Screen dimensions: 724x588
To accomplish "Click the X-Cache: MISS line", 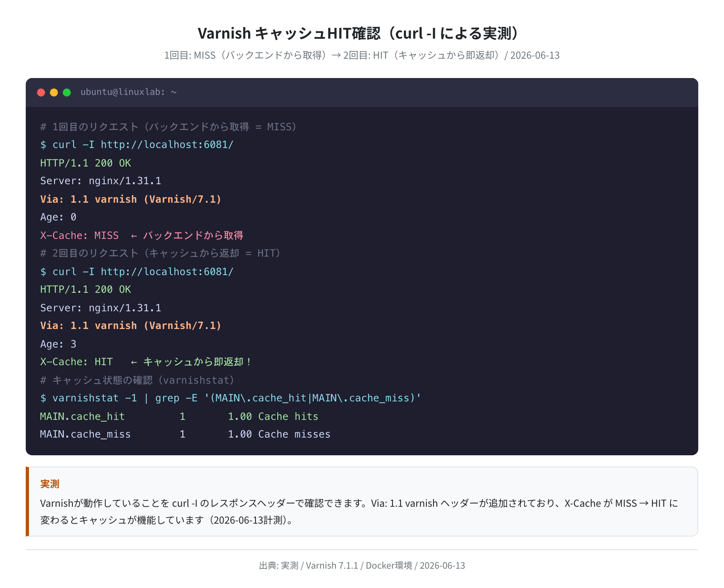I will click(x=142, y=235).
